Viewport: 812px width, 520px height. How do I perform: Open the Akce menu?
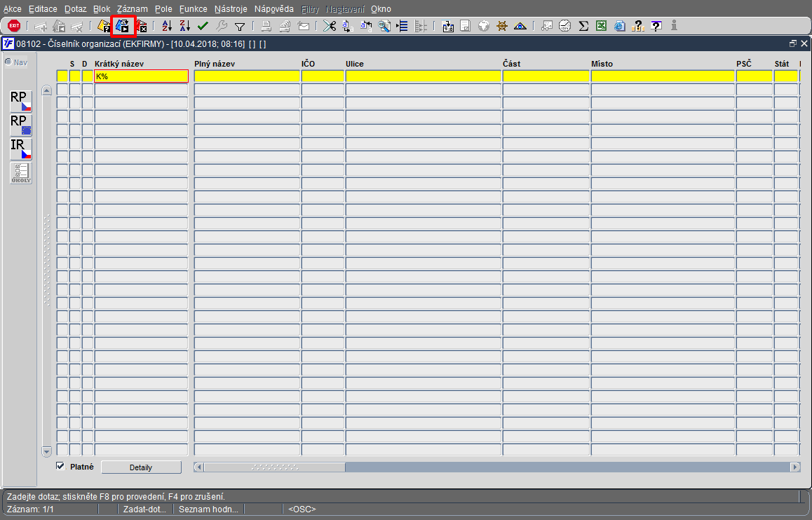tap(13, 9)
